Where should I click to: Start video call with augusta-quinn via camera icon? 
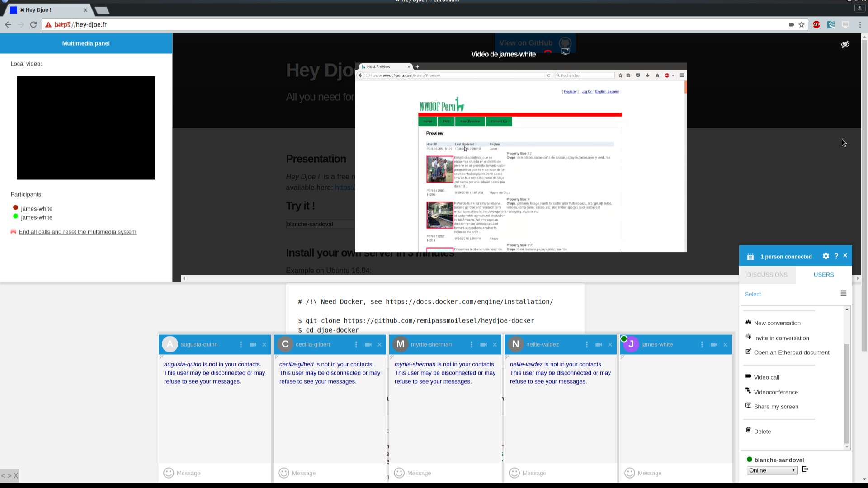pos(253,345)
